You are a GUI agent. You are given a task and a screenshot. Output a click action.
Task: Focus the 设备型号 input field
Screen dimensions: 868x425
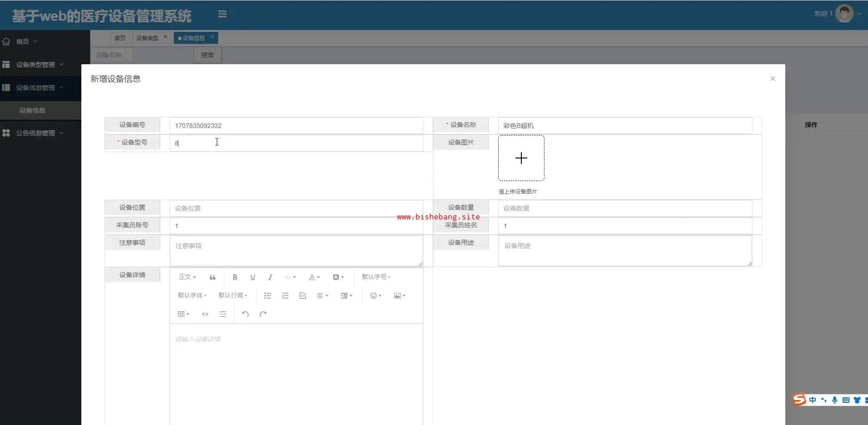(x=296, y=143)
